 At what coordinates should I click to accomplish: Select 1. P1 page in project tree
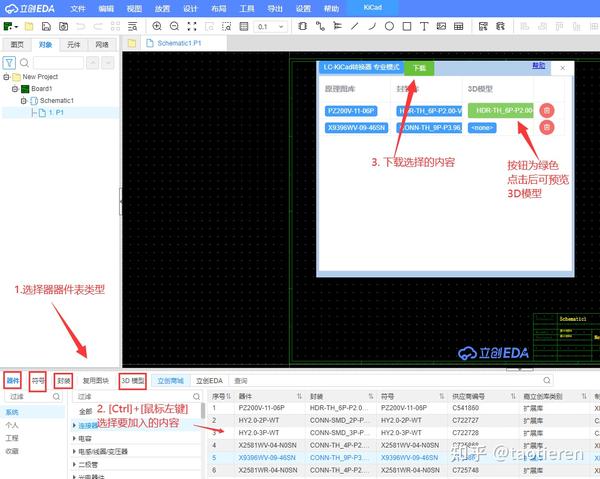56,112
